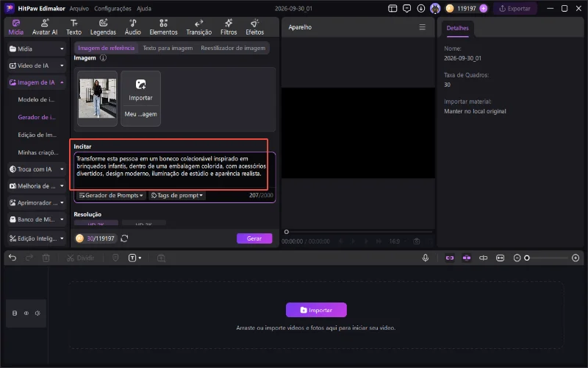Expand the Vídeo de IA section
588x368 pixels.
pyautogui.click(x=36, y=66)
